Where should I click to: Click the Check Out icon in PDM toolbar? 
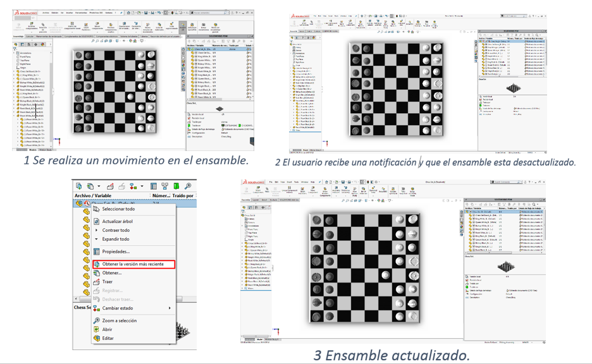(110, 186)
